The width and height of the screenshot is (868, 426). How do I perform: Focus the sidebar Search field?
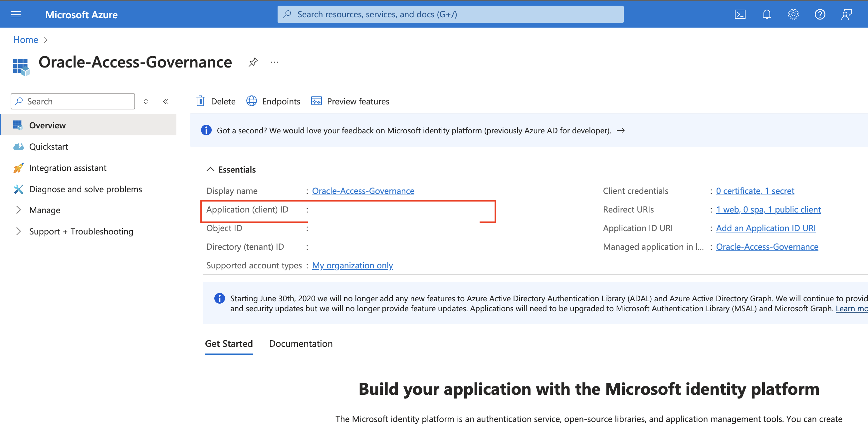click(x=73, y=101)
